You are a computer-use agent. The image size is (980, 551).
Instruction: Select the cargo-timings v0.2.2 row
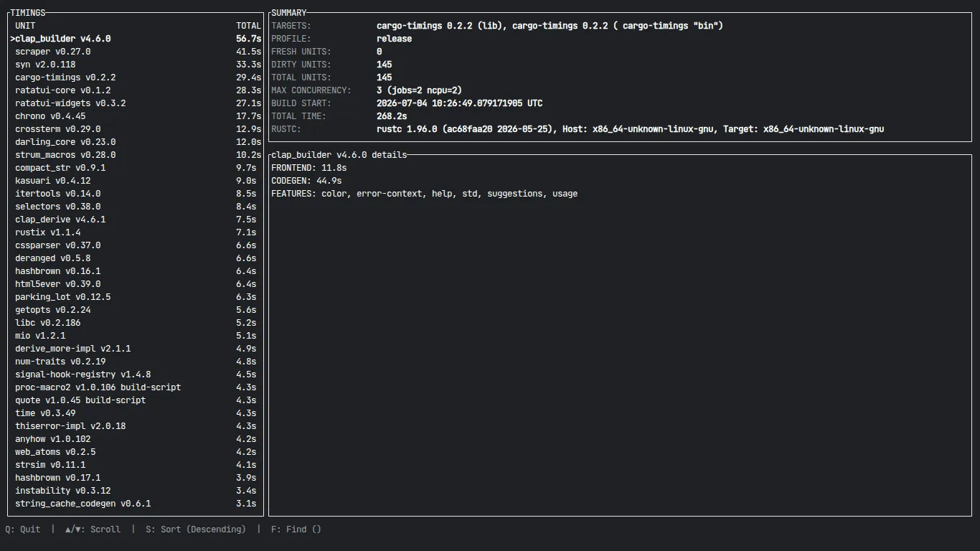pos(136,77)
